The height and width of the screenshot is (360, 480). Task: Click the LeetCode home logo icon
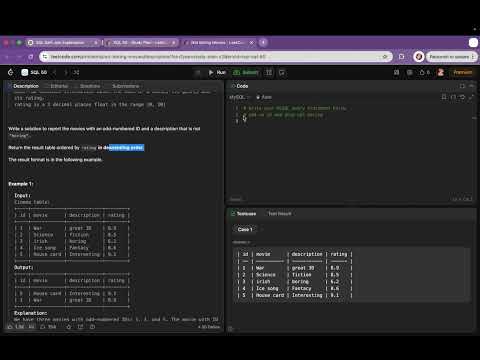(10, 72)
